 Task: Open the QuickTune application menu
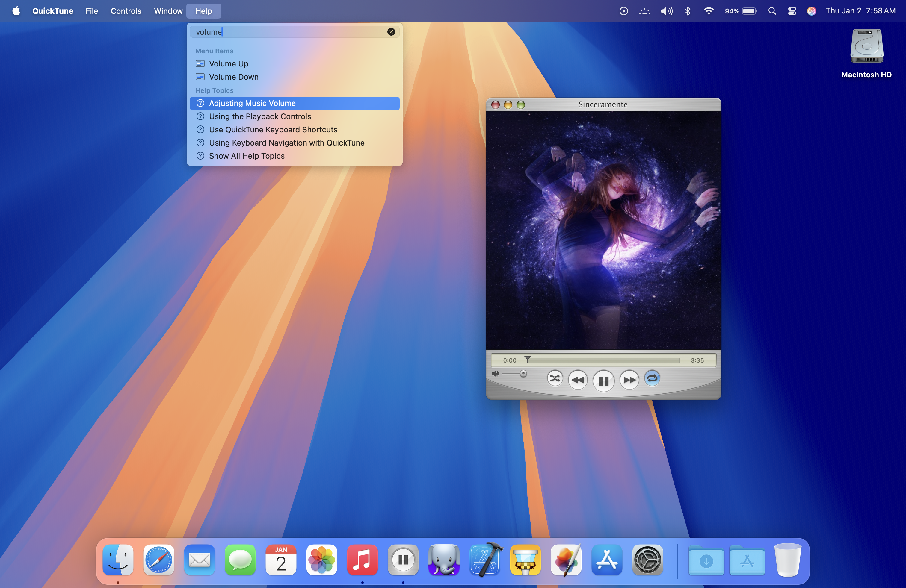coord(52,11)
